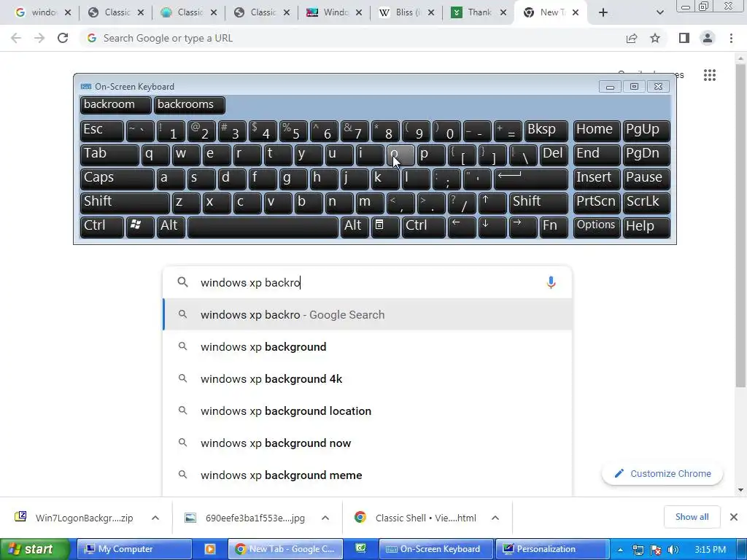Share this page using the share icon
Image resolution: width=747 pixels, height=560 pixels.
click(632, 38)
